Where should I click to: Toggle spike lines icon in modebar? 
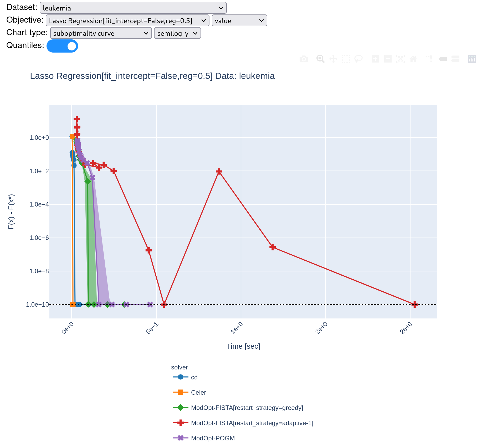(430, 59)
